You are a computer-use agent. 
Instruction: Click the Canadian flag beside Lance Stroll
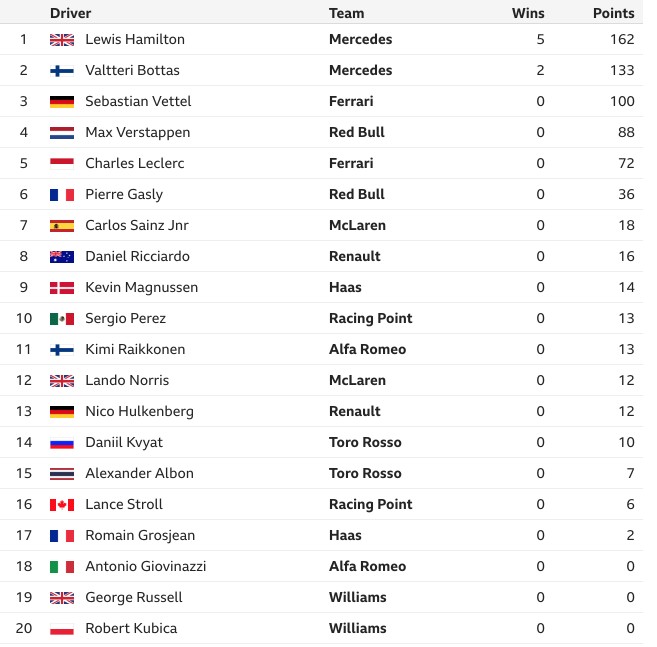point(62,505)
